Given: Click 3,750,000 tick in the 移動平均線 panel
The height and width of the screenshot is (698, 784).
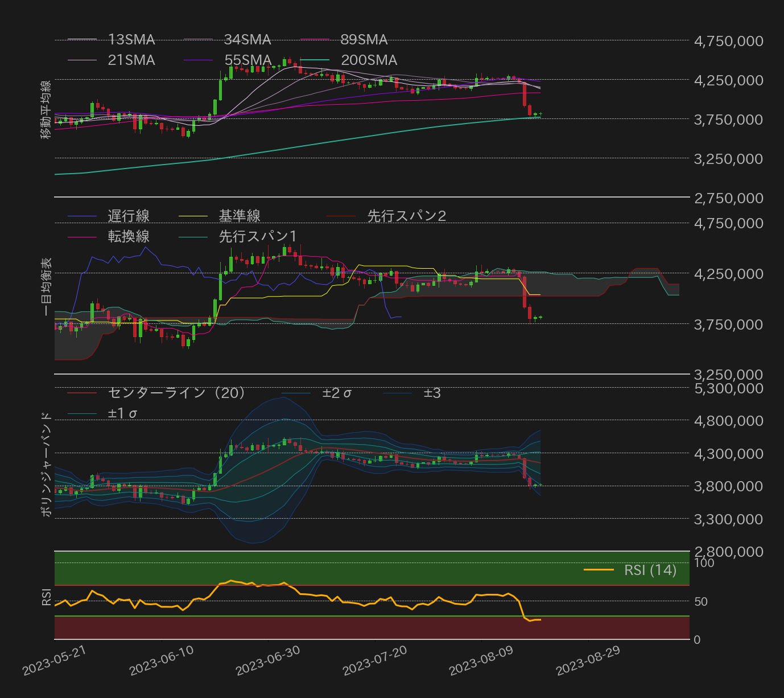Looking at the screenshot, I should click(729, 119).
